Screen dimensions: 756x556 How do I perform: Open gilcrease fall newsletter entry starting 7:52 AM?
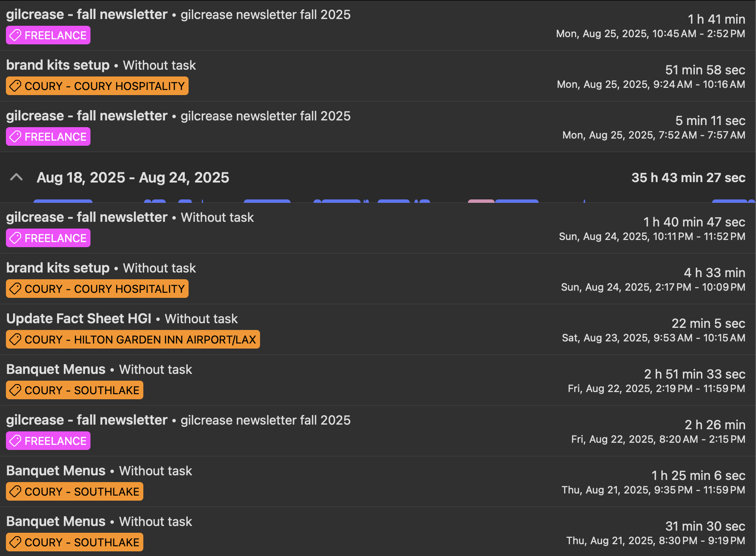(x=87, y=116)
